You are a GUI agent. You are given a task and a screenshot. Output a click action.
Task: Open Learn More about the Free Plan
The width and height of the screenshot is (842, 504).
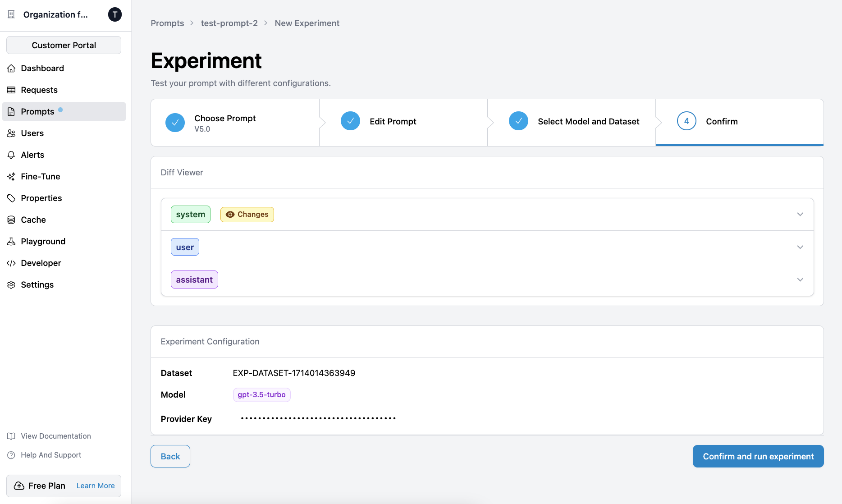tap(95, 486)
